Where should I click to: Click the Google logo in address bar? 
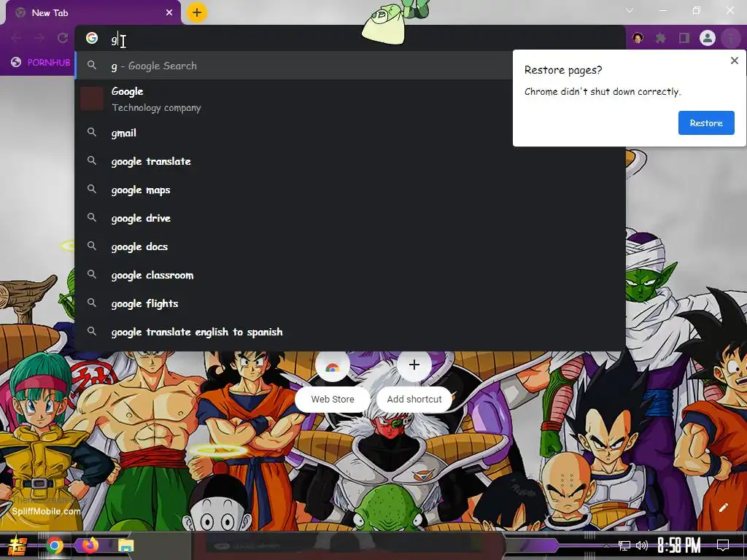(92, 38)
